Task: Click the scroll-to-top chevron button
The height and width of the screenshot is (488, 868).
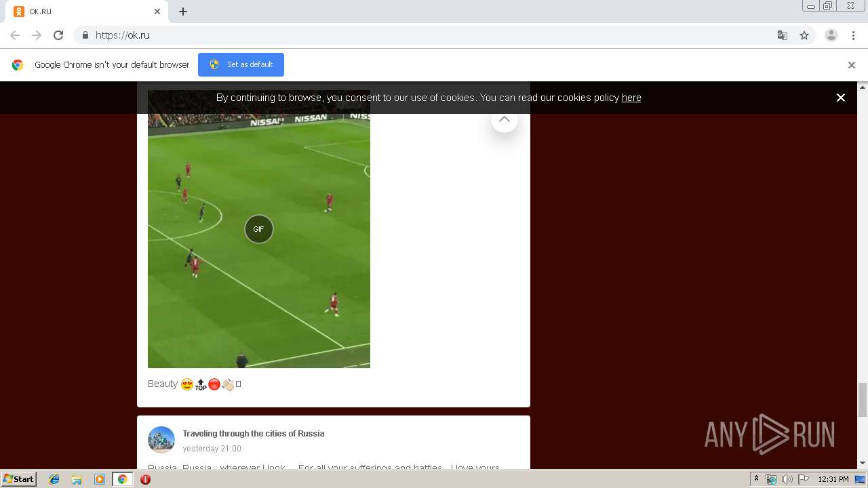Action: tap(505, 119)
